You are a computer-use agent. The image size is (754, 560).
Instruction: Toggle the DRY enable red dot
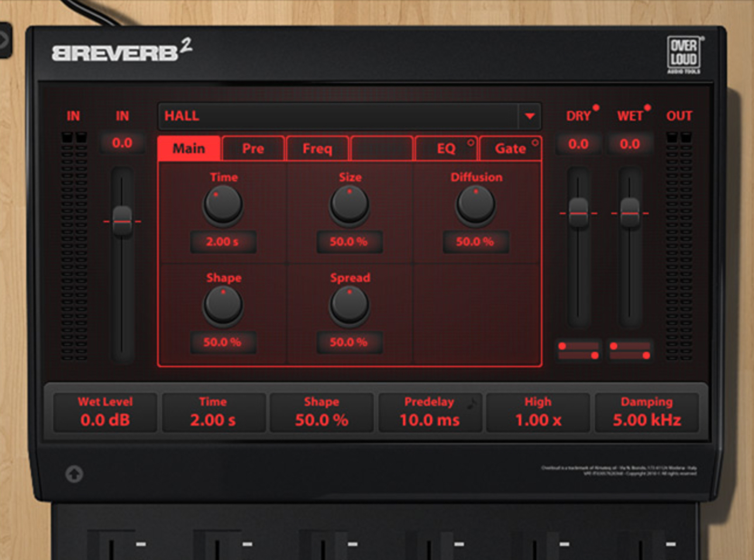point(595,108)
